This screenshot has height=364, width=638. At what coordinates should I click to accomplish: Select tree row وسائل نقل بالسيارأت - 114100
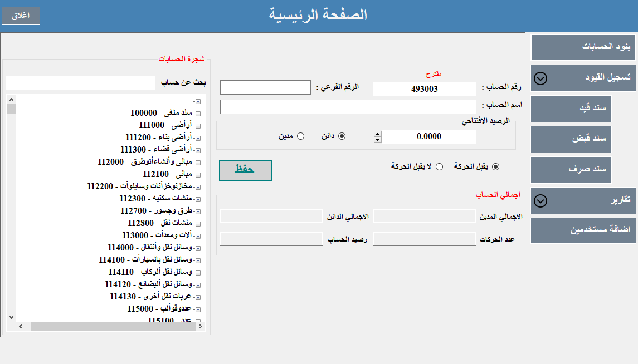coord(145,259)
